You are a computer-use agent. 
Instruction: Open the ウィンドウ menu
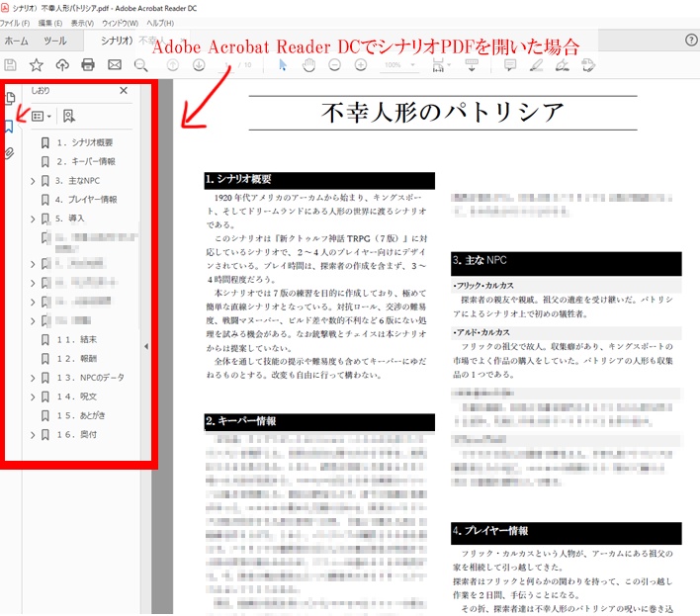pyautogui.click(x=120, y=23)
